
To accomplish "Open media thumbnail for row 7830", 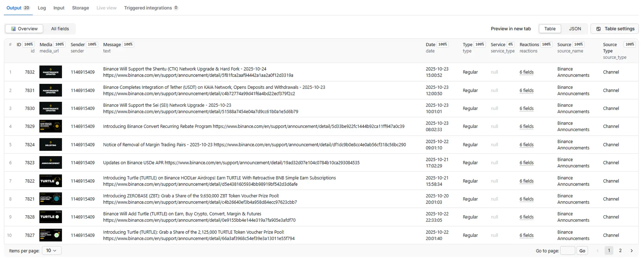I will tap(50, 108).
